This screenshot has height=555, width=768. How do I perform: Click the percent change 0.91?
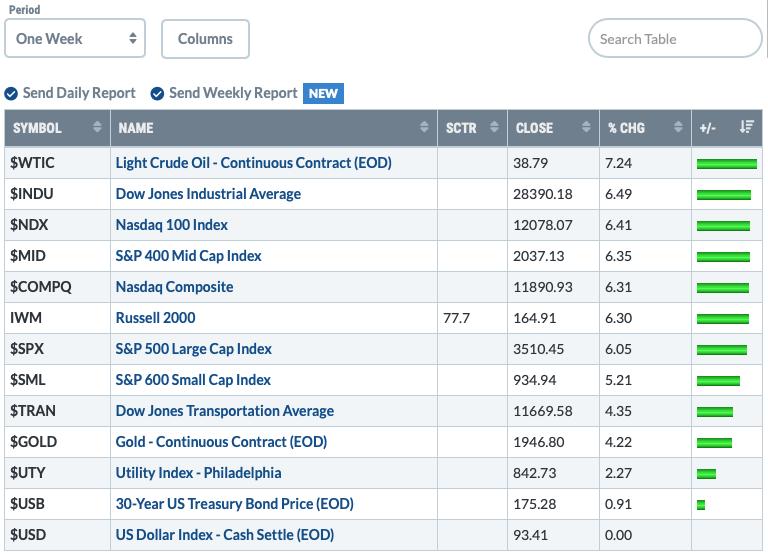point(618,504)
